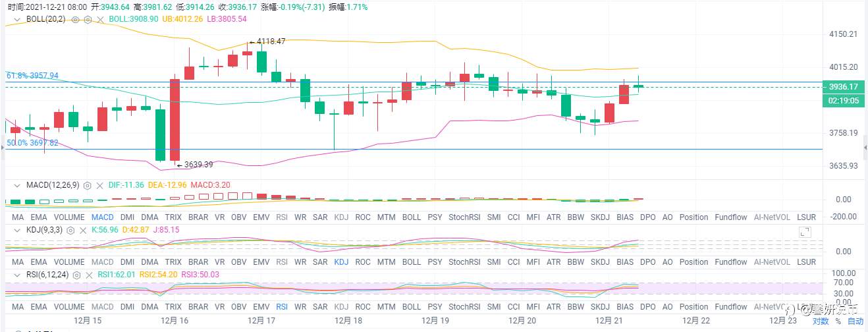Choose VOLUME in KDJ indicator row
868x332 pixels.
point(69,262)
